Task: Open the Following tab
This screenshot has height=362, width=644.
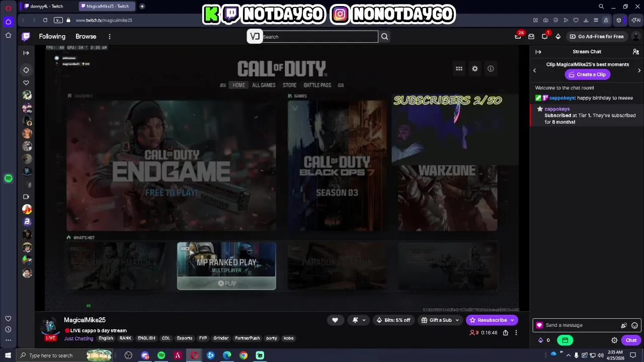Action: 52,36
